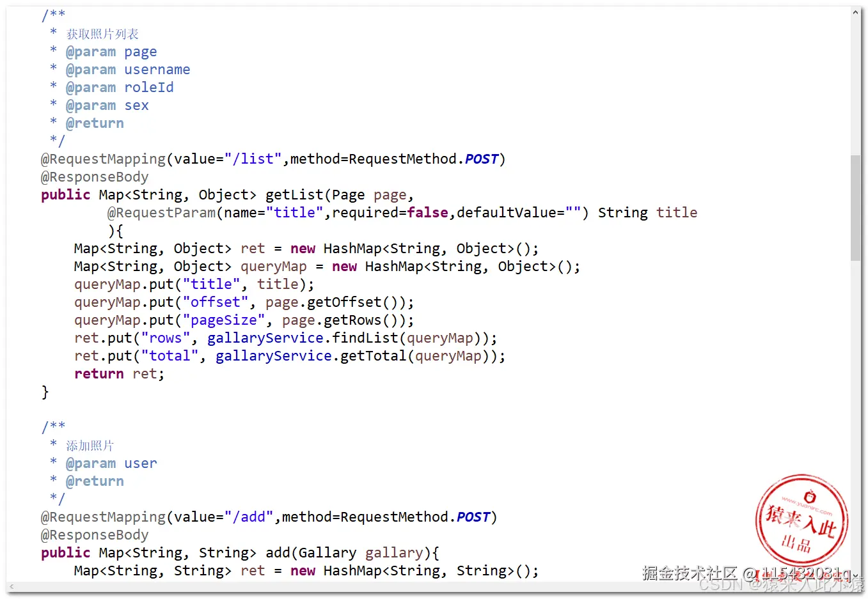Screen dimensions: 868x599
Task: Click the "total" string literal
Action: coord(170,355)
